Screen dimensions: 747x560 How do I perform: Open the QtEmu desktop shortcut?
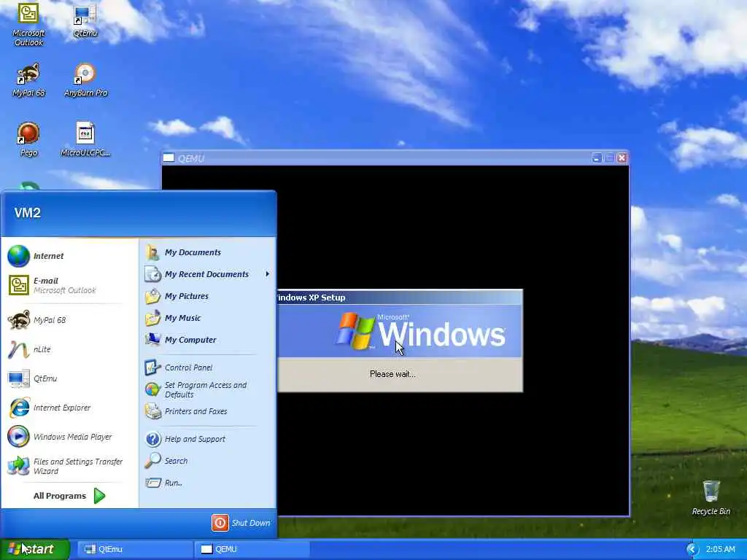pos(85,20)
